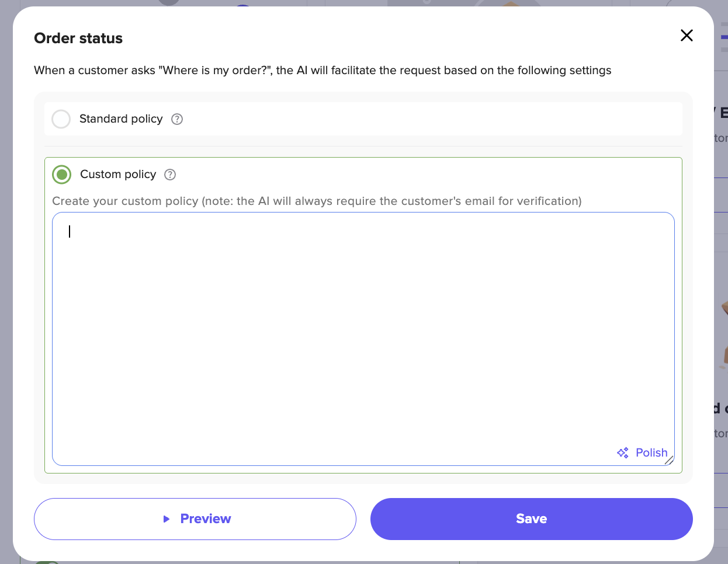Save the order status policy
The width and height of the screenshot is (728, 564).
pyautogui.click(x=531, y=519)
